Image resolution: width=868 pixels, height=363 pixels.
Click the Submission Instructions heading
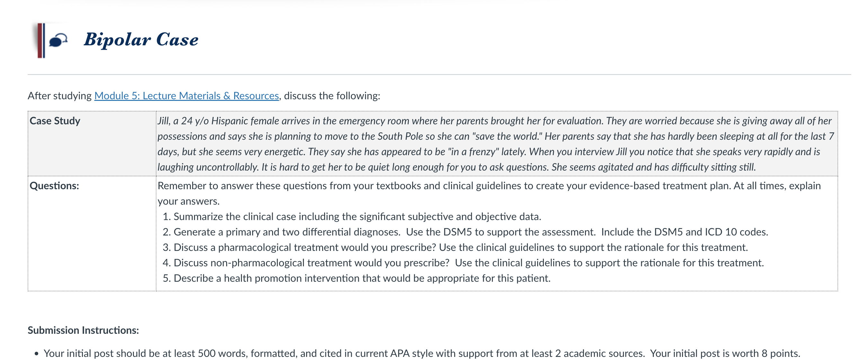click(x=83, y=330)
